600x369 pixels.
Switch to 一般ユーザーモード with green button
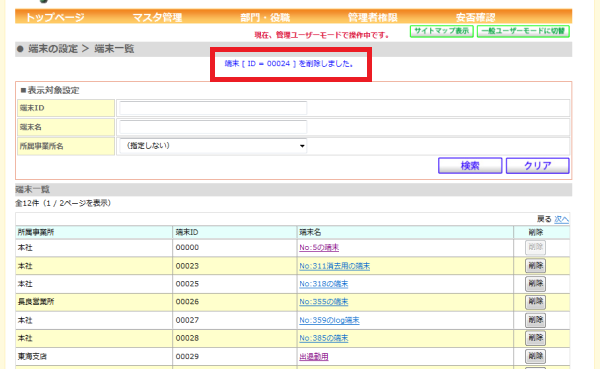523,31
